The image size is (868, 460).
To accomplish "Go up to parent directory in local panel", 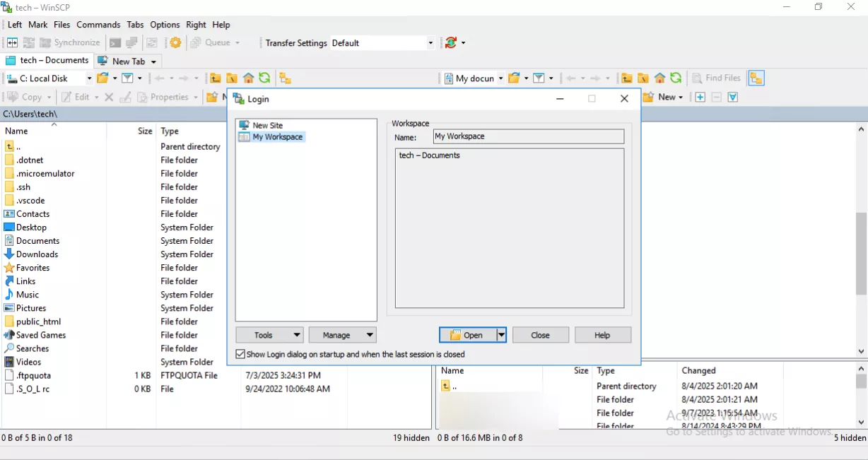I will [x=216, y=78].
